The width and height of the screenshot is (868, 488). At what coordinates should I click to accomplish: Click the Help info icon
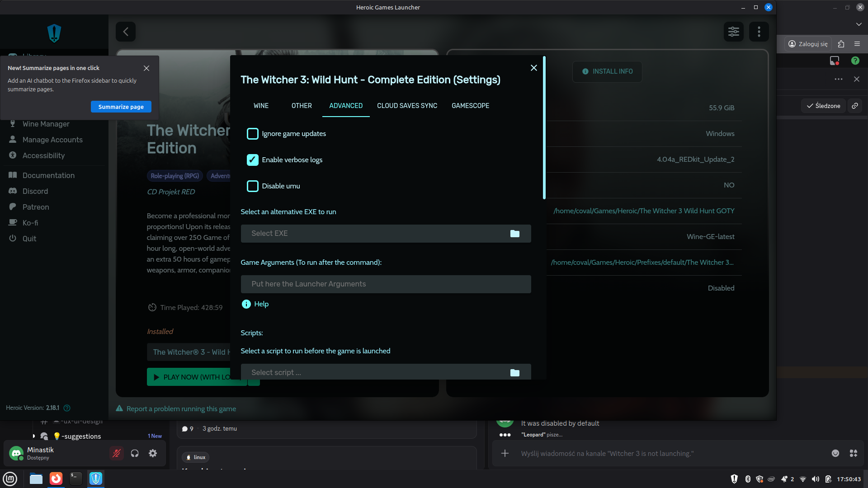(246, 304)
